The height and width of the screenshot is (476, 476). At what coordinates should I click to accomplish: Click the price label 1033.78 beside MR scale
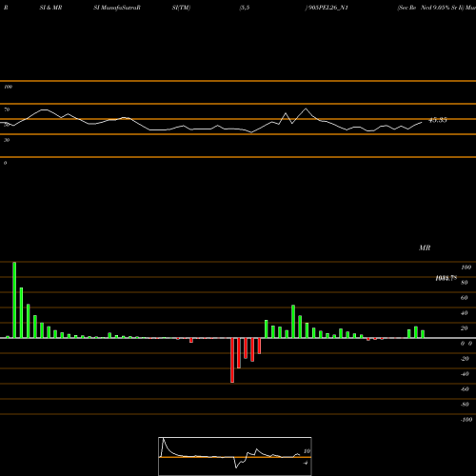coord(446,278)
